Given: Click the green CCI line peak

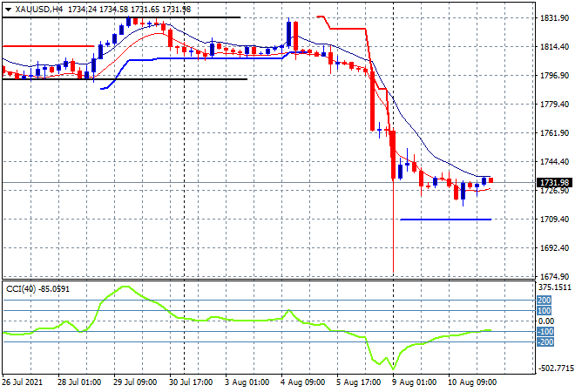Looking at the screenshot, I should (126, 287).
